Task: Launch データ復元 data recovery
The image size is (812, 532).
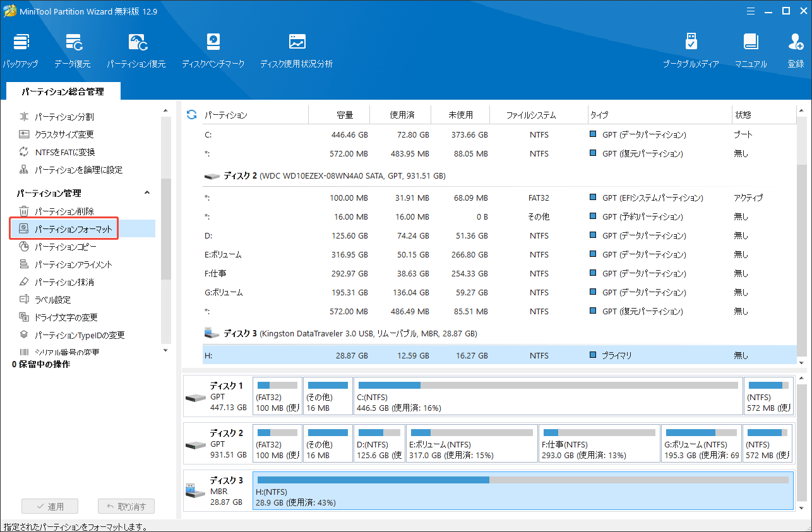Action: [73, 50]
